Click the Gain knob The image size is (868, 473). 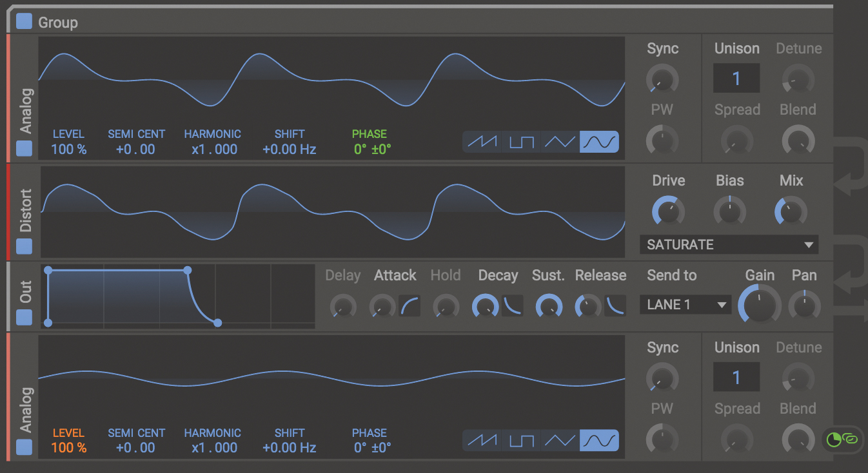760,304
